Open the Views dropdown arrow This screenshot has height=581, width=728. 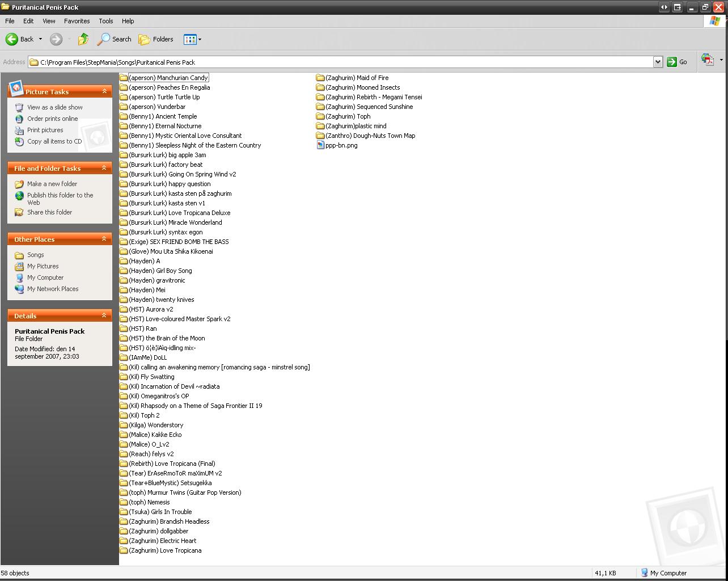click(200, 39)
